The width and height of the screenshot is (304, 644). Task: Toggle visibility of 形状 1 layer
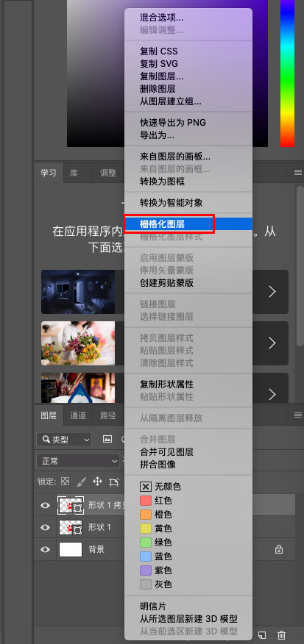(x=45, y=527)
